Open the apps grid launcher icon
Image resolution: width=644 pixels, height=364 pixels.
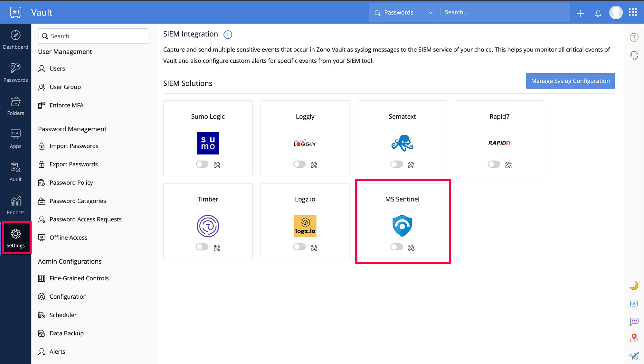click(633, 13)
